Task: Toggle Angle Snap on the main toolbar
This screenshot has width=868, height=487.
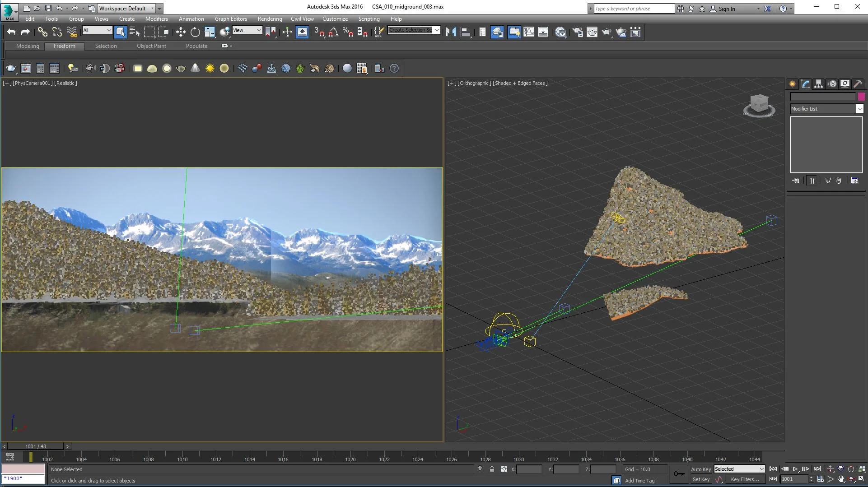Action: (333, 32)
